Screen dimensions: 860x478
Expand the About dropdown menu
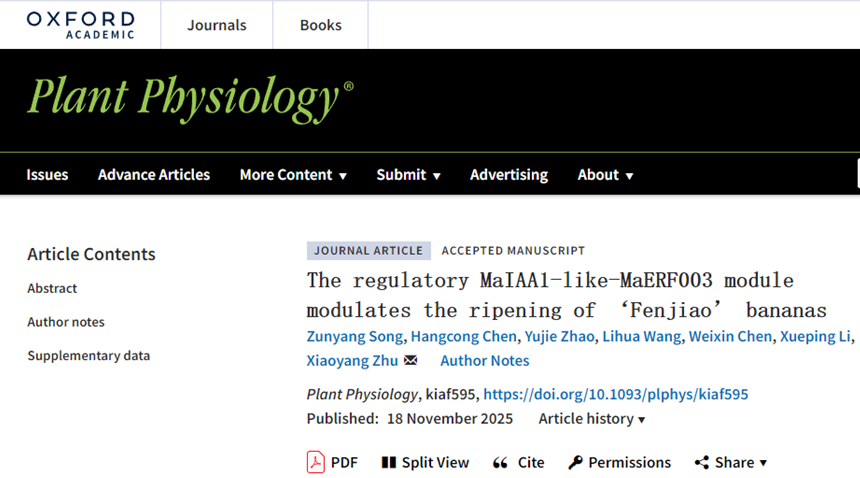click(605, 175)
